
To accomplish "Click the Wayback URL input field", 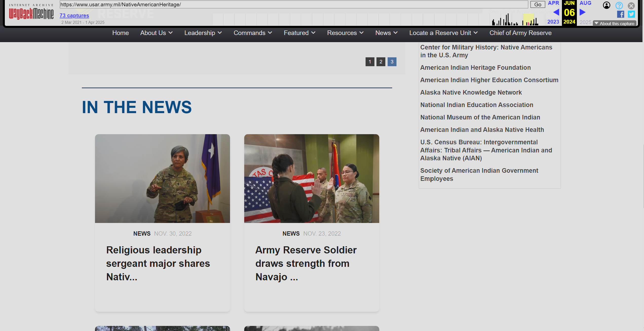I will click(293, 5).
